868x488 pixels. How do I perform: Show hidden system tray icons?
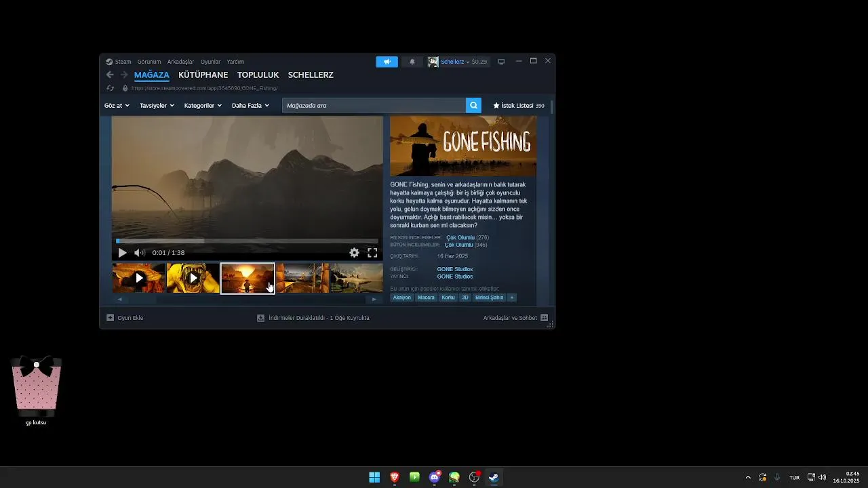coord(748,477)
